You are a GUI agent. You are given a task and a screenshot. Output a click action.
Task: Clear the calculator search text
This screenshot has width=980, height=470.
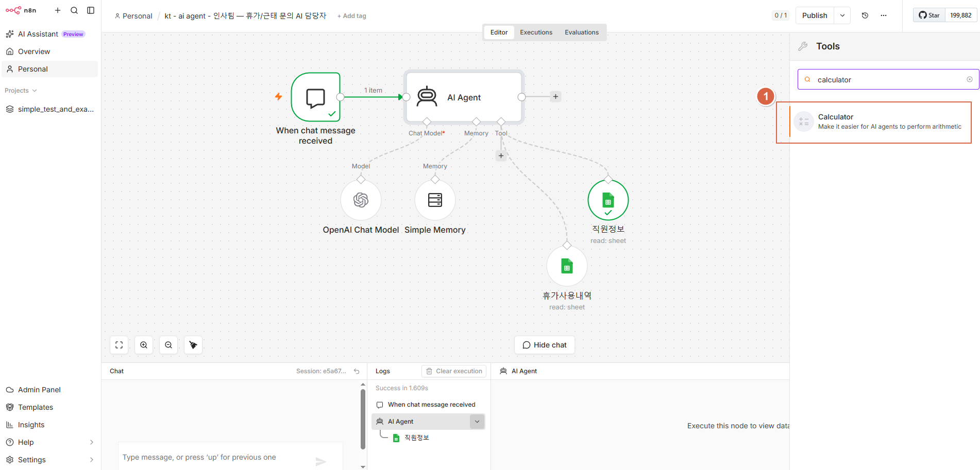pos(970,79)
